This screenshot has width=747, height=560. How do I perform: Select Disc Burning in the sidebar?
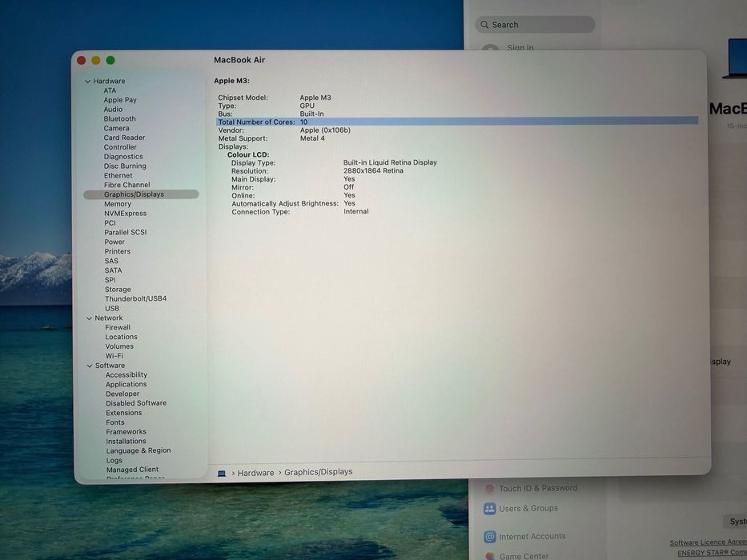click(x=125, y=166)
